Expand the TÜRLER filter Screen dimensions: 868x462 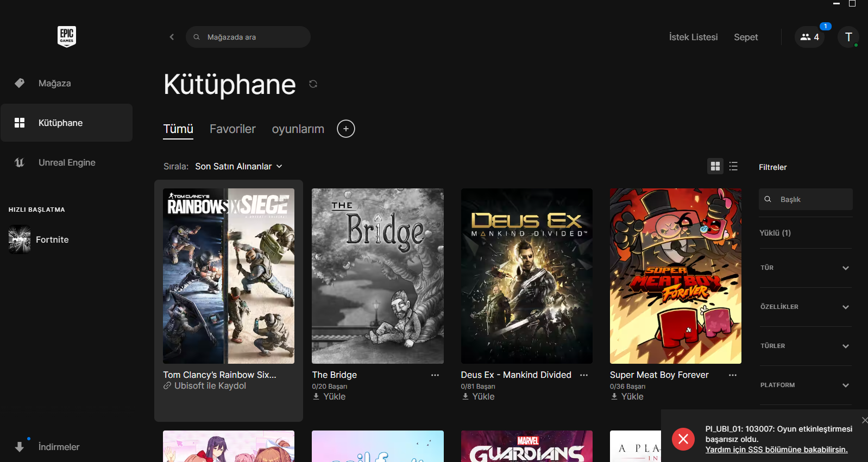coord(806,346)
